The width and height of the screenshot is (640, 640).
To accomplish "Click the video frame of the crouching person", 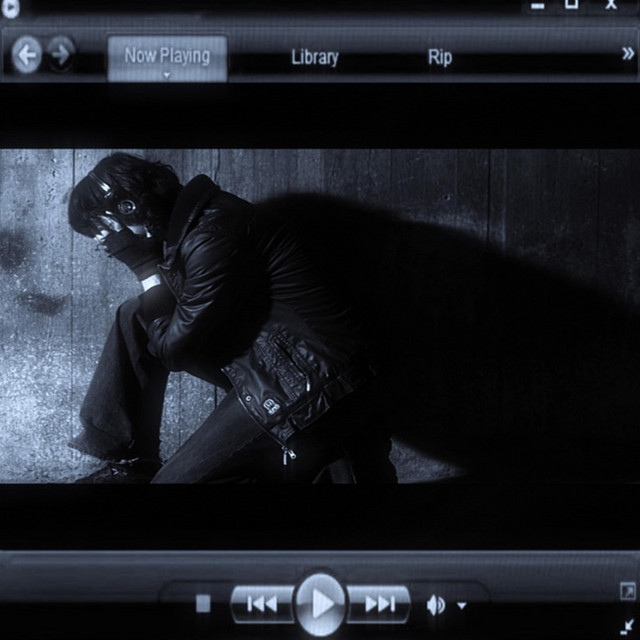I will (x=320, y=316).
